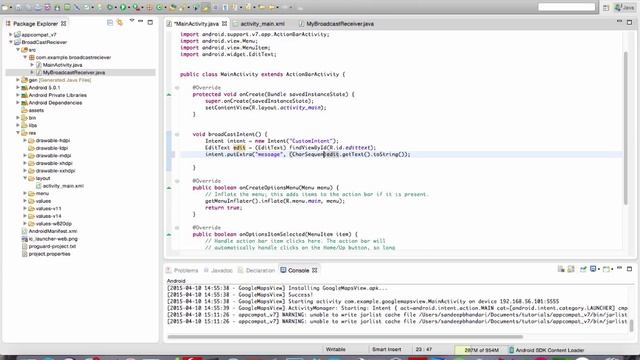Select MainActivity.java in Package Explorer
This screenshot has width=640, height=360.
point(62,65)
